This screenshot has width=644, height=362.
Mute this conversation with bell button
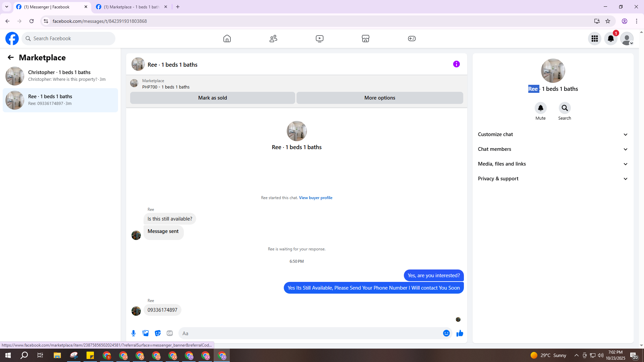(540, 108)
